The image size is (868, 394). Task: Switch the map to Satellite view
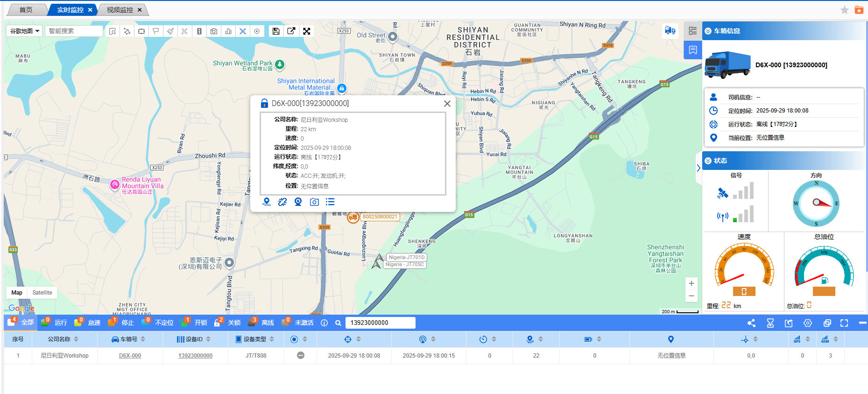pyautogui.click(x=42, y=293)
